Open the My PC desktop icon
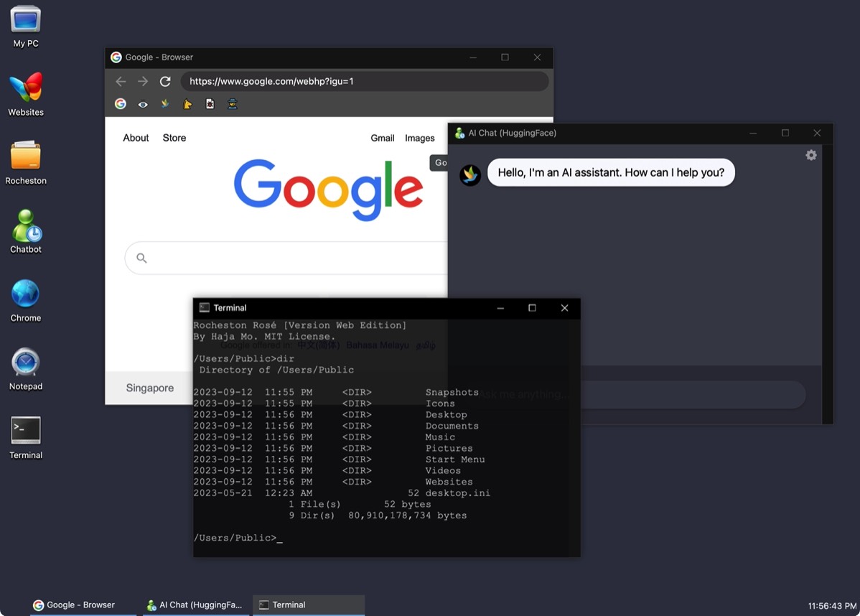The height and width of the screenshot is (616, 860). [x=26, y=27]
